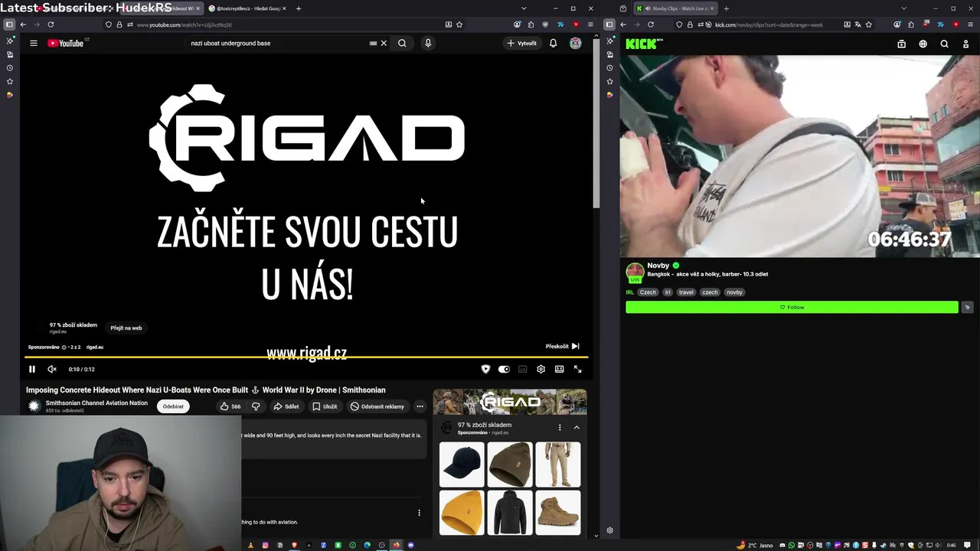Bookmark the Kick page with star
This screenshot has width=980, height=551.
tap(869, 24)
